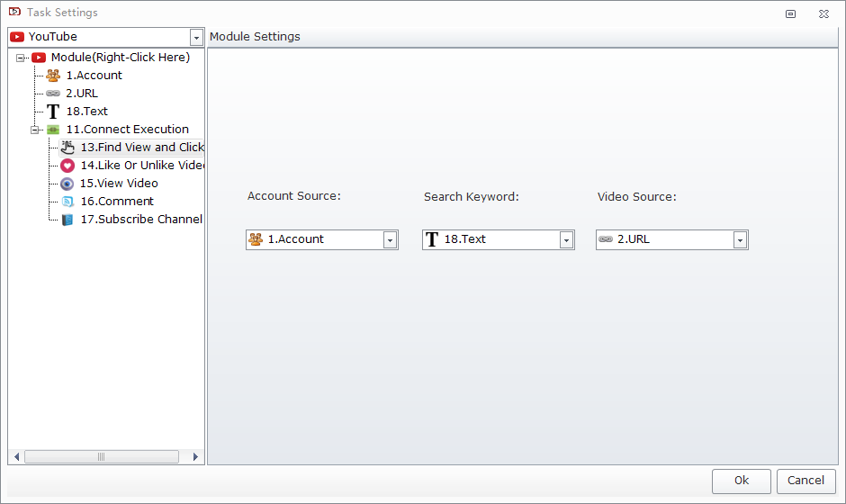Select 1.Account in the module tree
Image resolution: width=846 pixels, height=504 pixels.
tap(94, 75)
